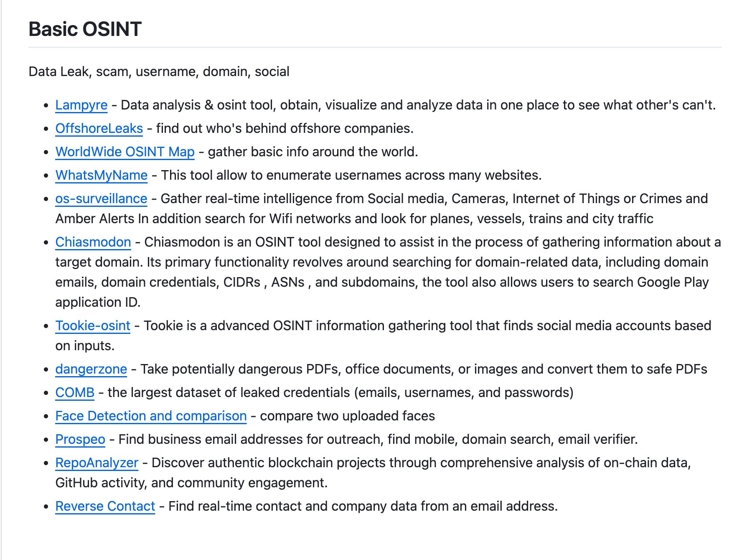Open the os-surveillance link
The height and width of the screenshot is (560, 747).
[x=101, y=199]
